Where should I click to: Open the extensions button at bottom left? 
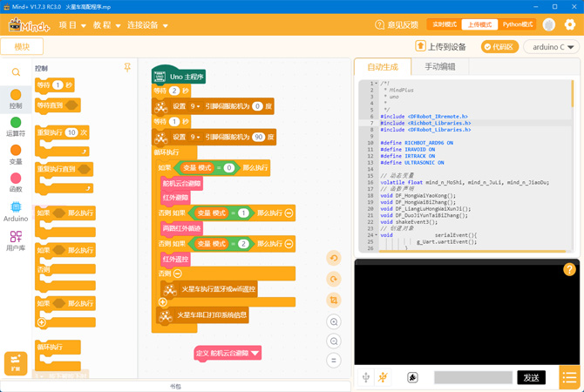click(x=16, y=363)
